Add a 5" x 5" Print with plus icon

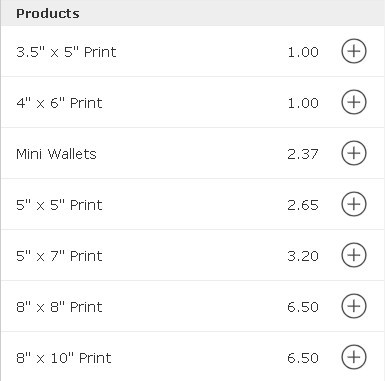(354, 204)
